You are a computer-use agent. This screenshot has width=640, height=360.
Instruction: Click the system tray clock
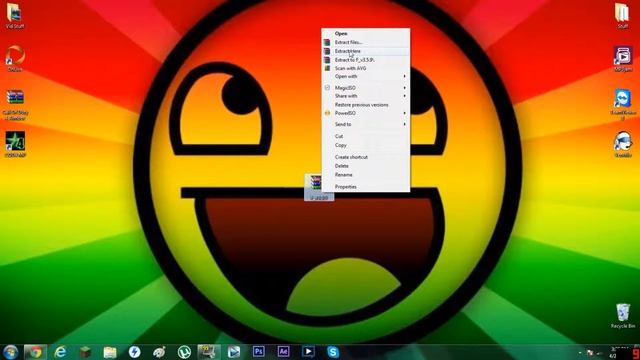pos(613,352)
